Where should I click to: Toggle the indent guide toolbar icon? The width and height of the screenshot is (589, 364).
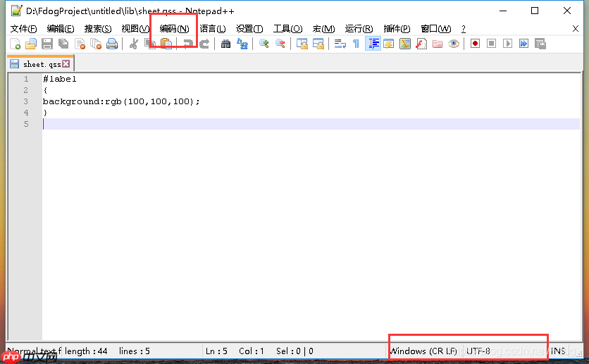coord(373,44)
